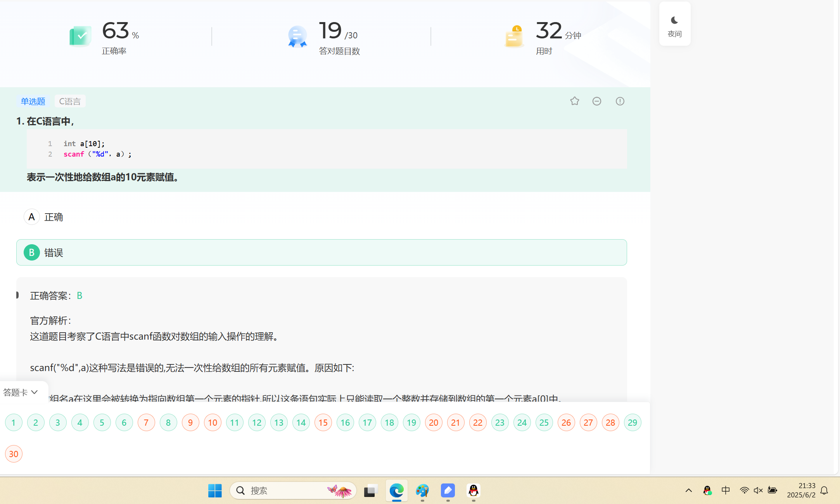Show hidden tray icons chevron
Image resolution: width=840 pixels, height=504 pixels.
[688, 490]
